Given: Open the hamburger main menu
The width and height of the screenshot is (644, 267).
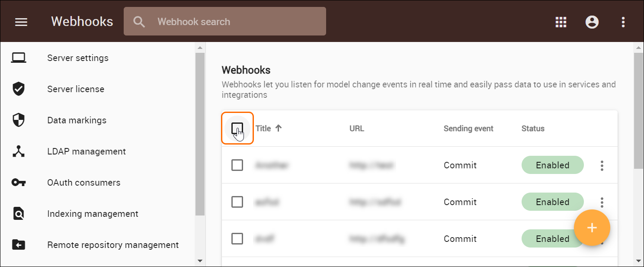Looking at the screenshot, I should 21,22.
